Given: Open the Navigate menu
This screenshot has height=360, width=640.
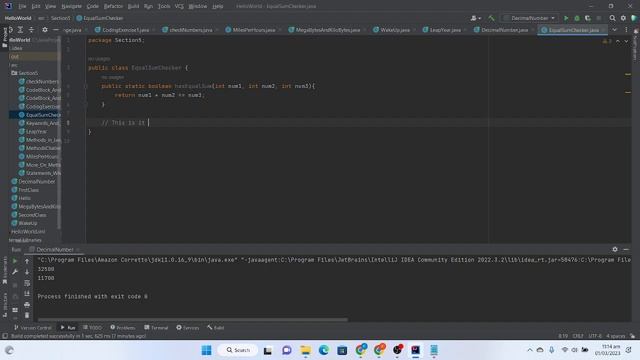Looking at the screenshot, I should [71, 6].
